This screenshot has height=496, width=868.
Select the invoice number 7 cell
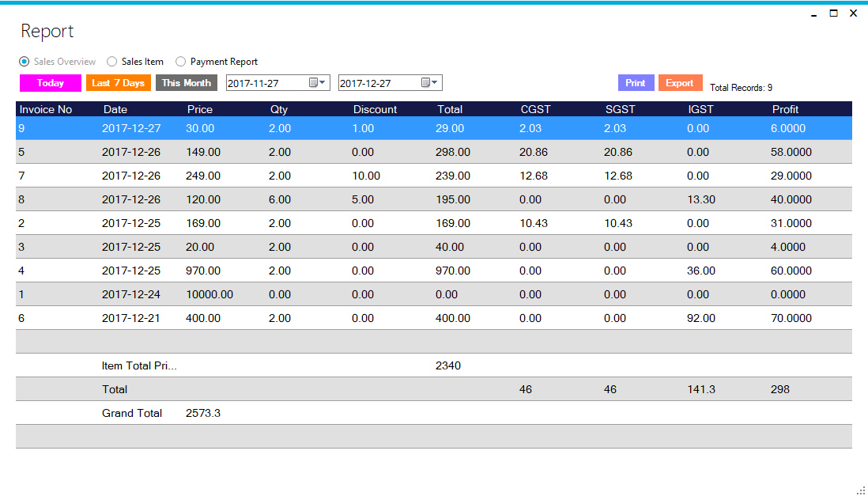[21, 176]
